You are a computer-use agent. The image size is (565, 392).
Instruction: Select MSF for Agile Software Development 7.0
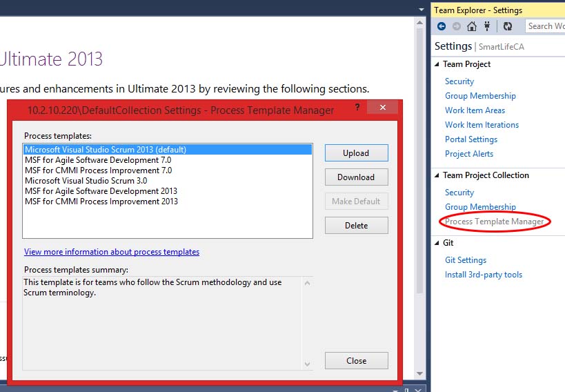pos(168,160)
